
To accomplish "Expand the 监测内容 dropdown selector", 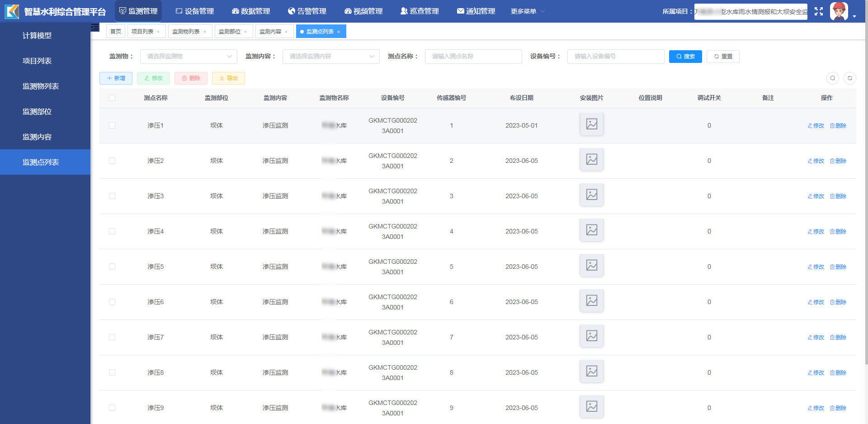I will [330, 57].
